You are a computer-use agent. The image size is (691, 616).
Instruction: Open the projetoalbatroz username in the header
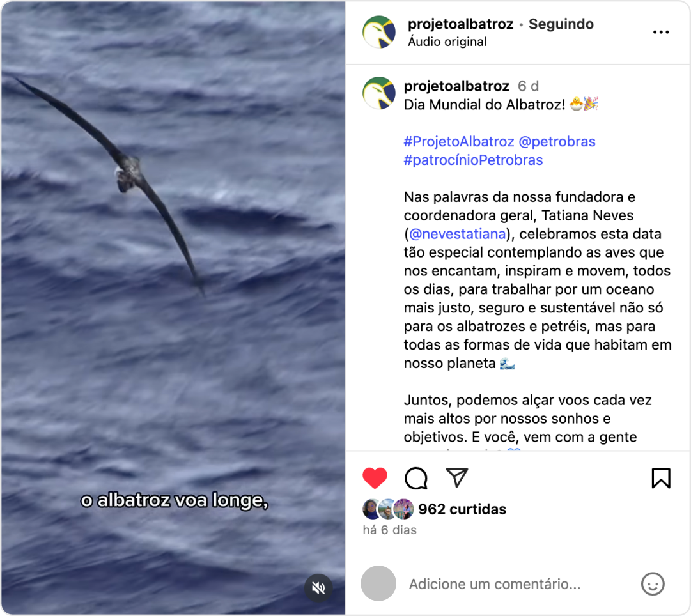(460, 24)
